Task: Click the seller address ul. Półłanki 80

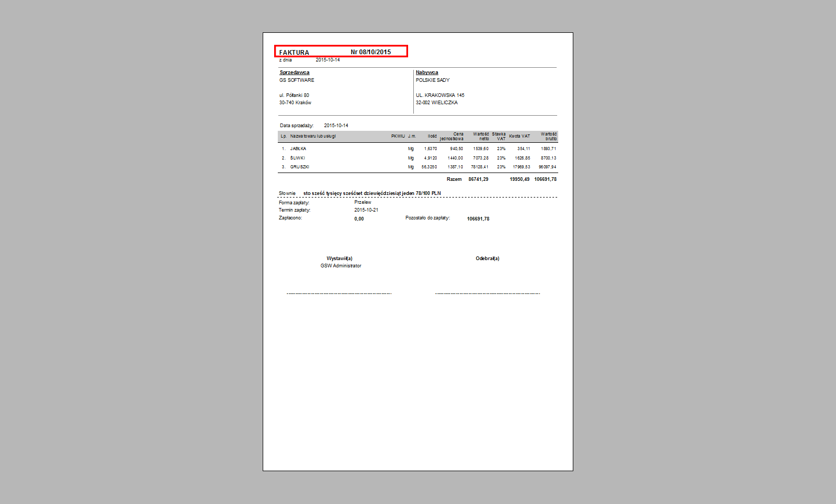Action: 294,95
